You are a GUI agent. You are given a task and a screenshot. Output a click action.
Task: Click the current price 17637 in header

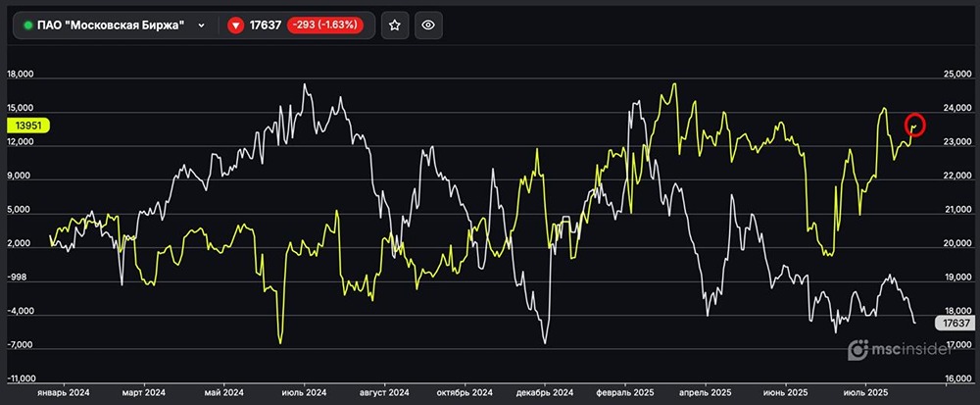pos(266,25)
